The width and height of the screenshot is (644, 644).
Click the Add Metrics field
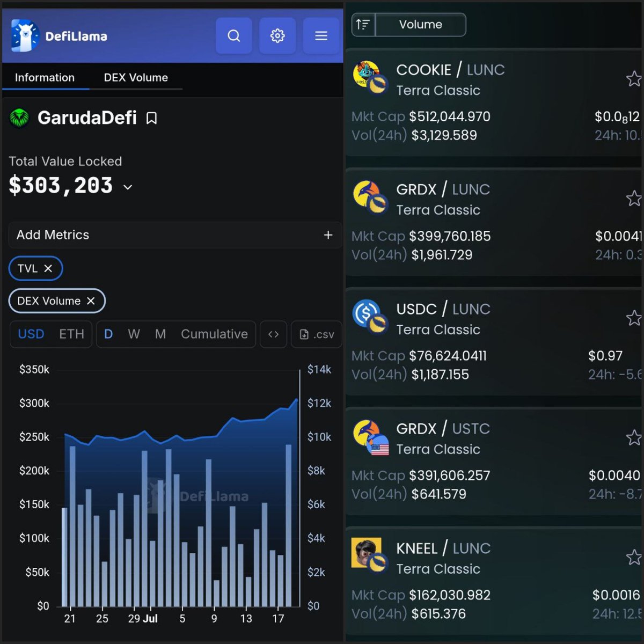[x=175, y=235]
